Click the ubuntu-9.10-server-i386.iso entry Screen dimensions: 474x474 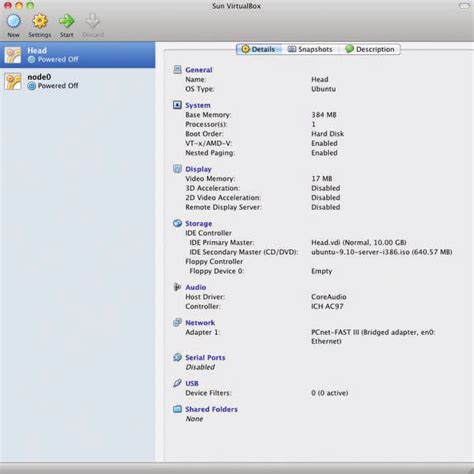[382, 252]
